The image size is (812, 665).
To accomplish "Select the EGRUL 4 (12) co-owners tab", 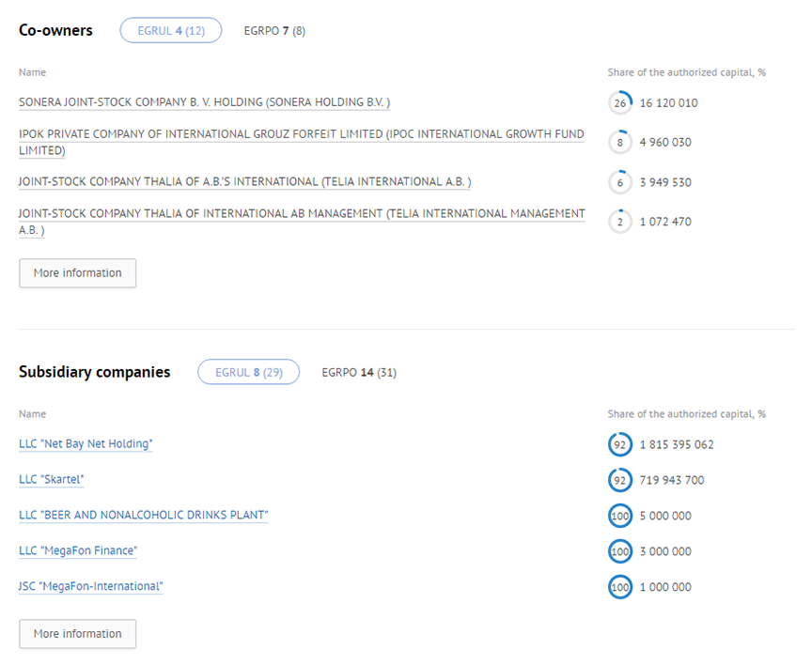I will click(x=171, y=31).
